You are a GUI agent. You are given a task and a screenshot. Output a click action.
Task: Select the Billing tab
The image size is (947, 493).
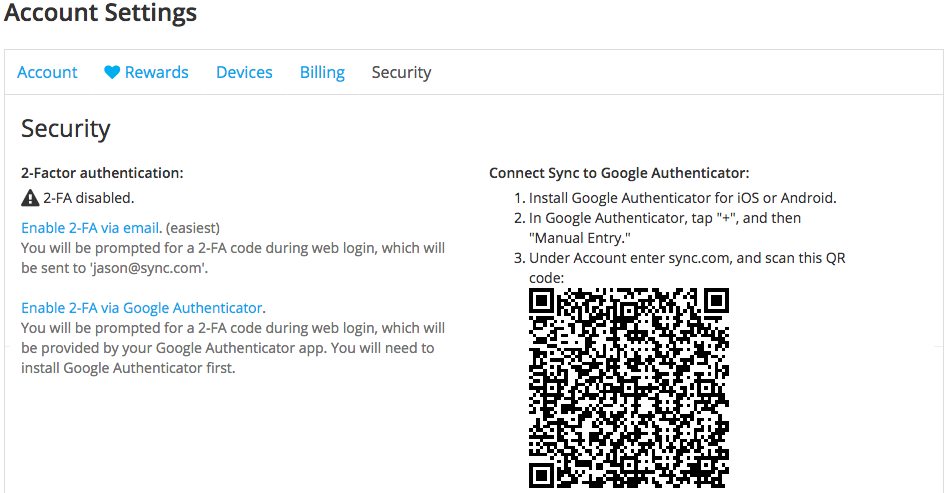coord(322,72)
